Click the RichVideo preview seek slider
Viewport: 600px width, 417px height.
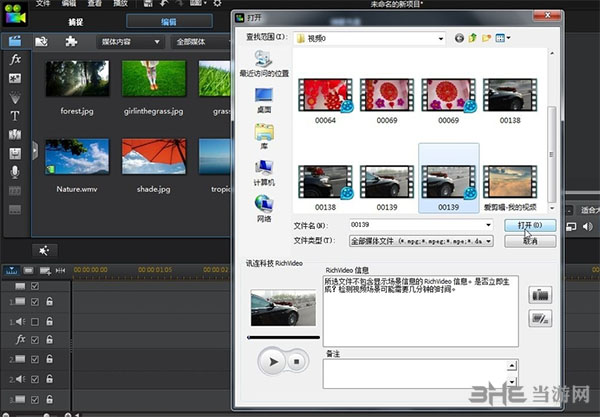[283, 337]
